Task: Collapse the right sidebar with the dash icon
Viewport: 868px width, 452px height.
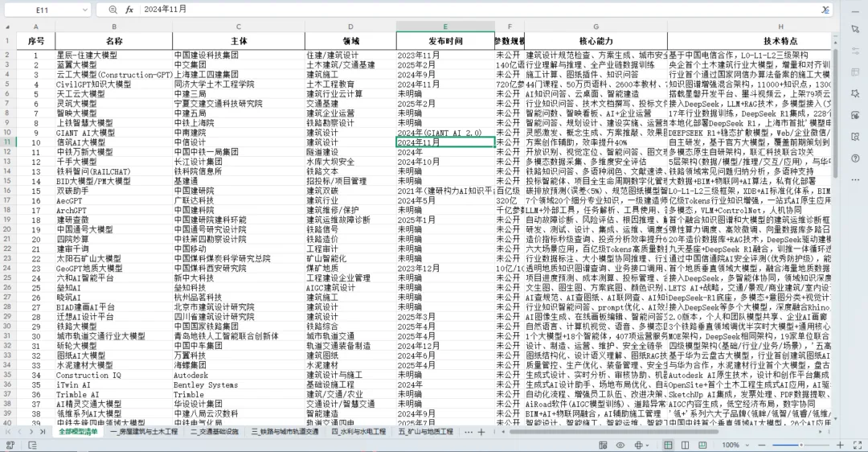Action: (855, 10)
